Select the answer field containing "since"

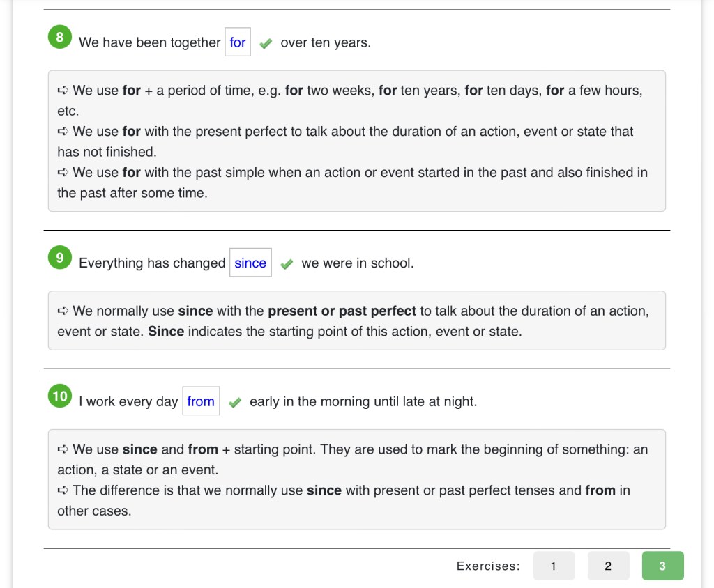[250, 263]
